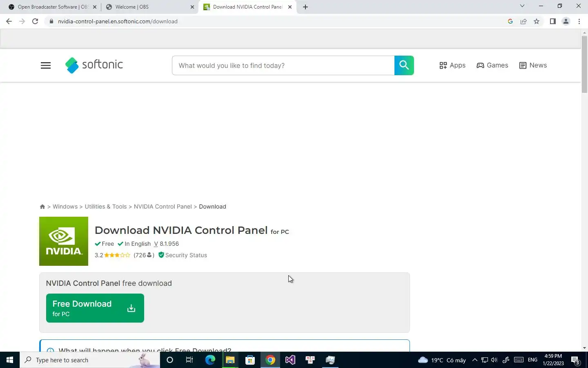Click the taskbar search box
This screenshot has width=588, height=368.
[90, 360]
